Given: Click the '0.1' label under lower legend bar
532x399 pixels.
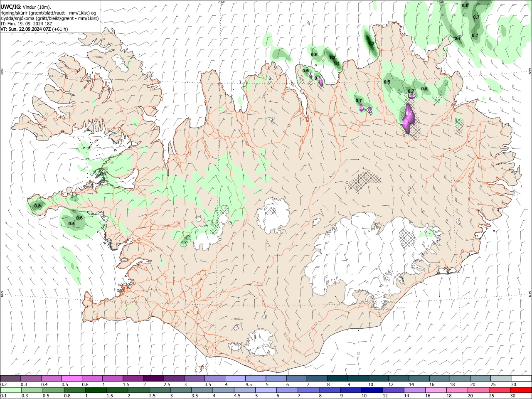Looking at the screenshot, I should (x=4, y=396).
